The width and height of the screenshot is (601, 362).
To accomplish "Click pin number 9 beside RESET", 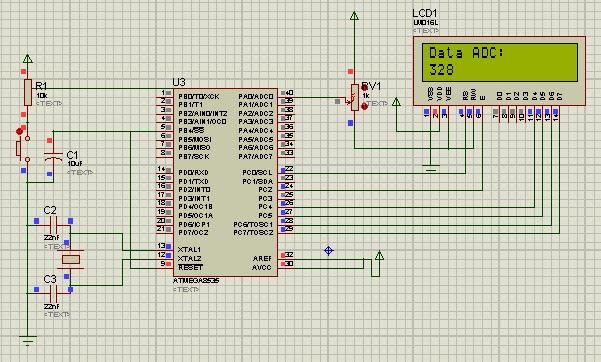I will coord(163,263).
